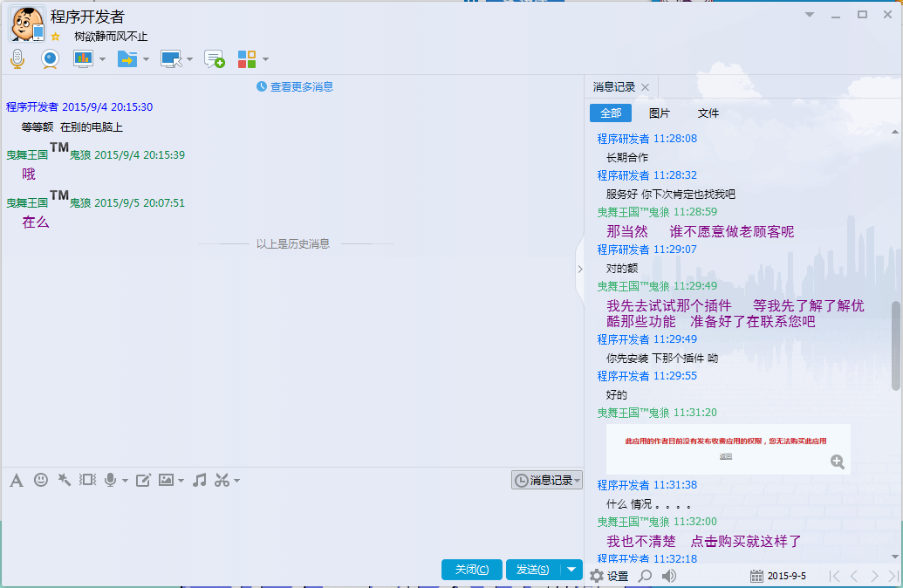Expand send picture dropdown arrow
This screenshot has width=903, height=588.
[x=181, y=481]
